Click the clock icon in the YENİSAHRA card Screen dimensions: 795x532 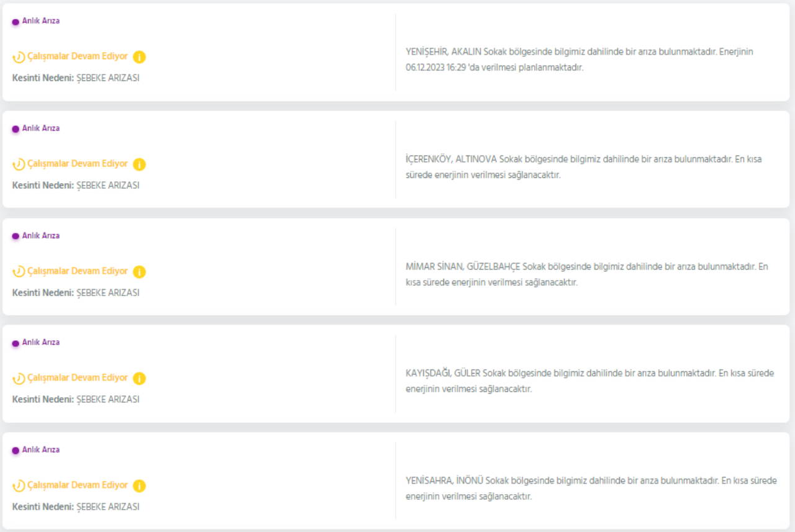click(x=19, y=486)
